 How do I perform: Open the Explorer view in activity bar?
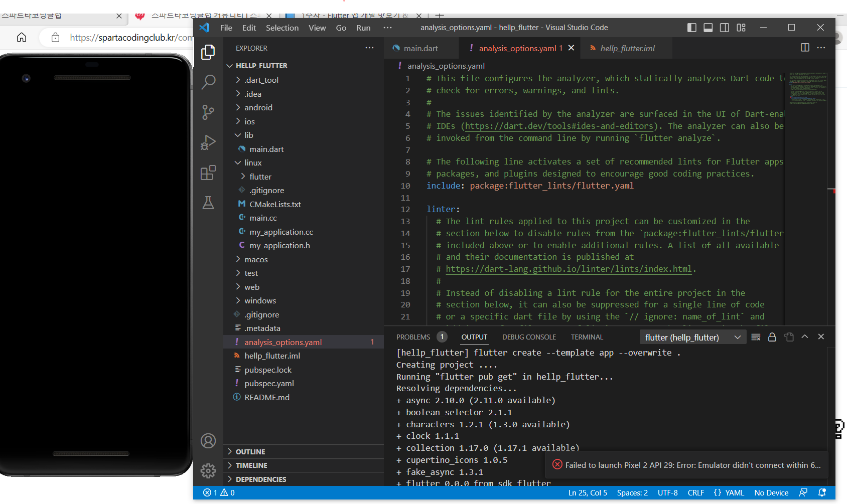coord(208,52)
